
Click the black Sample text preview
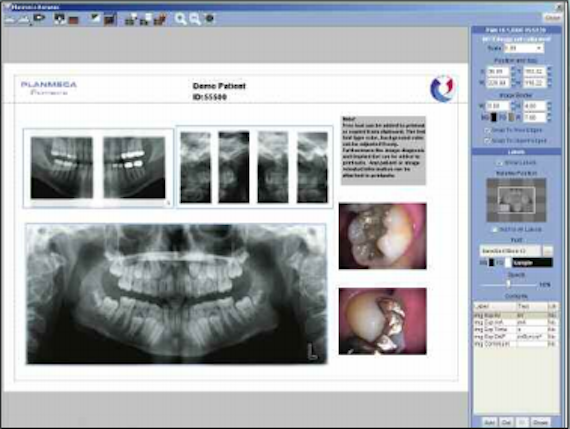click(532, 262)
